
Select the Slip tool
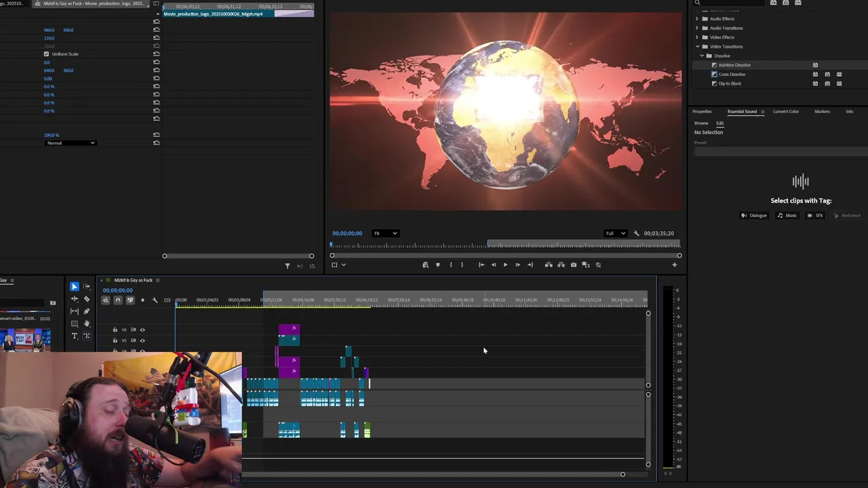75,311
